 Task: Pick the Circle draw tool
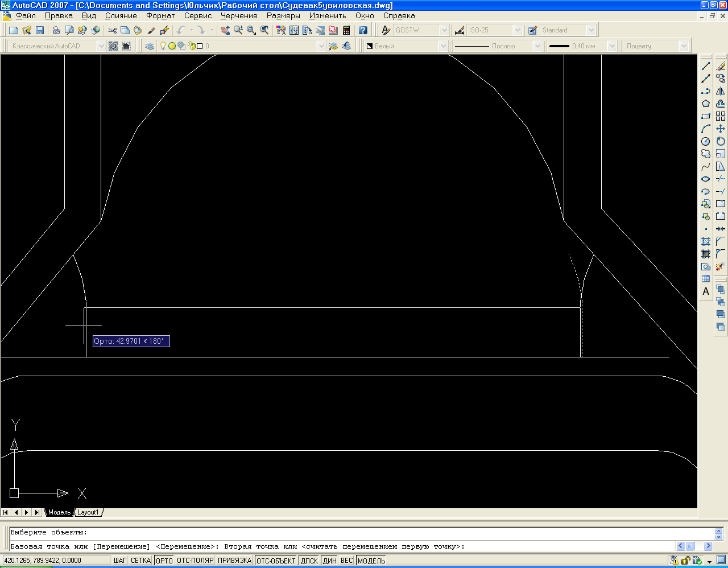[x=706, y=141]
